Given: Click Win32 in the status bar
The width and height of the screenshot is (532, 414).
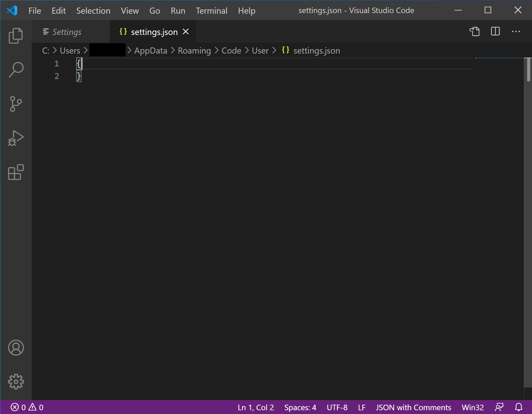Looking at the screenshot, I should coord(473,407).
